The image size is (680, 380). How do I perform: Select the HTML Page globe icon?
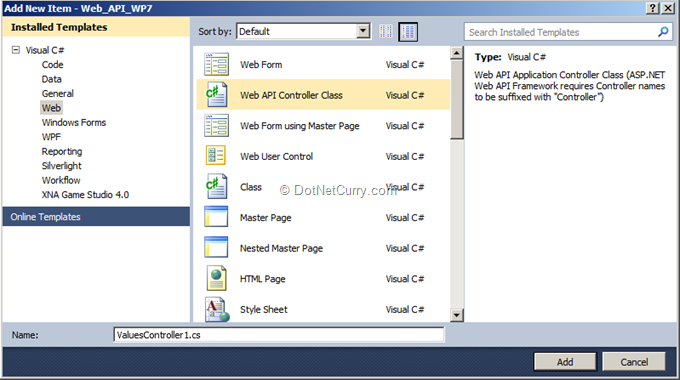[x=216, y=278]
